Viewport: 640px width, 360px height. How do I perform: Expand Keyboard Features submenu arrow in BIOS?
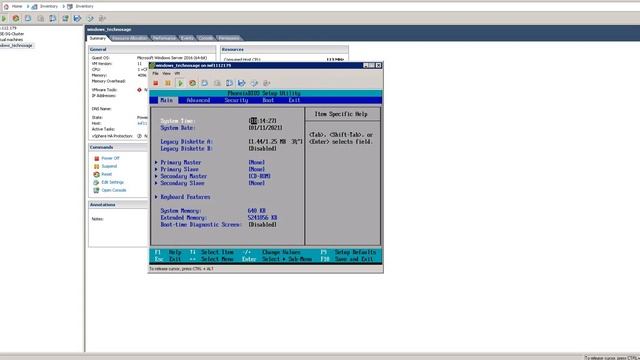156,197
